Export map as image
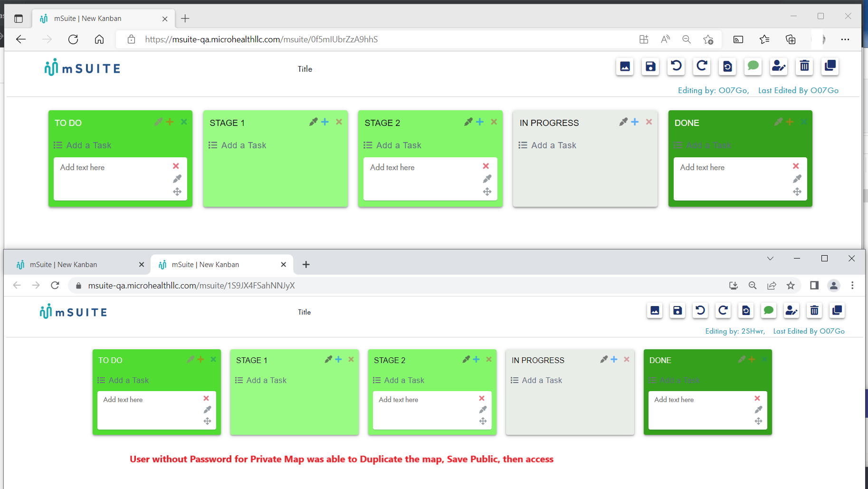 tap(625, 67)
